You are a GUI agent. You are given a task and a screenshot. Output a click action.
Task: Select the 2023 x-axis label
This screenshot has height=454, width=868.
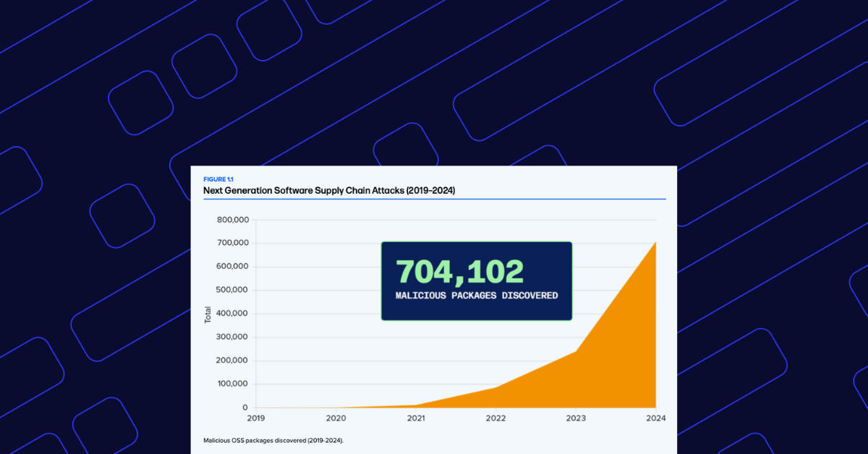576,418
